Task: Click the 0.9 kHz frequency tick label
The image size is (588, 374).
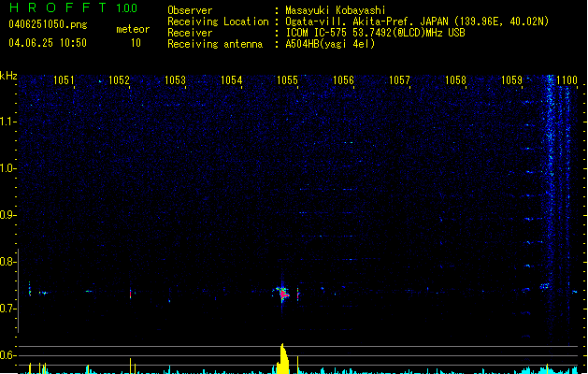Action: (7, 215)
